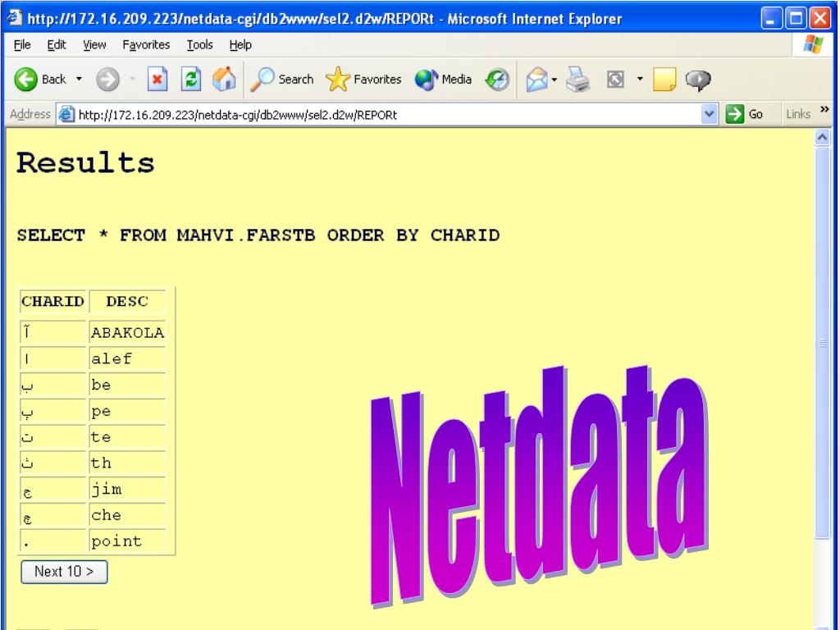840x630 pixels.
Task: Click the Go button
Action: [745, 114]
